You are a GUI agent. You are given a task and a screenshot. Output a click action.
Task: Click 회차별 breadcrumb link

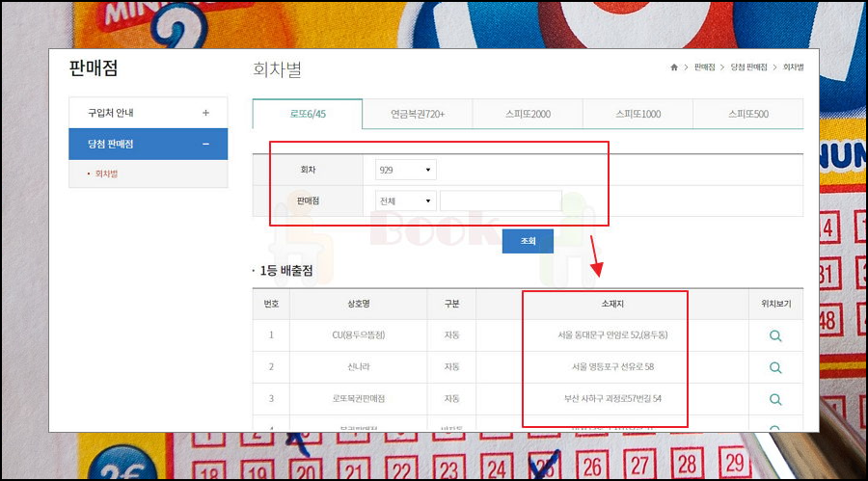point(794,67)
